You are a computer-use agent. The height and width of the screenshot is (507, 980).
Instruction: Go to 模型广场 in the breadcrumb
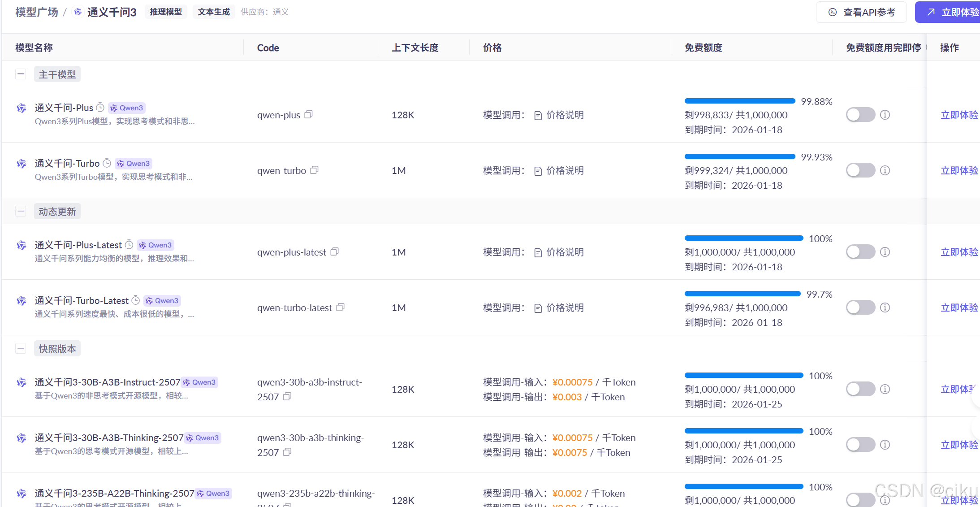click(x=37, y=12)
